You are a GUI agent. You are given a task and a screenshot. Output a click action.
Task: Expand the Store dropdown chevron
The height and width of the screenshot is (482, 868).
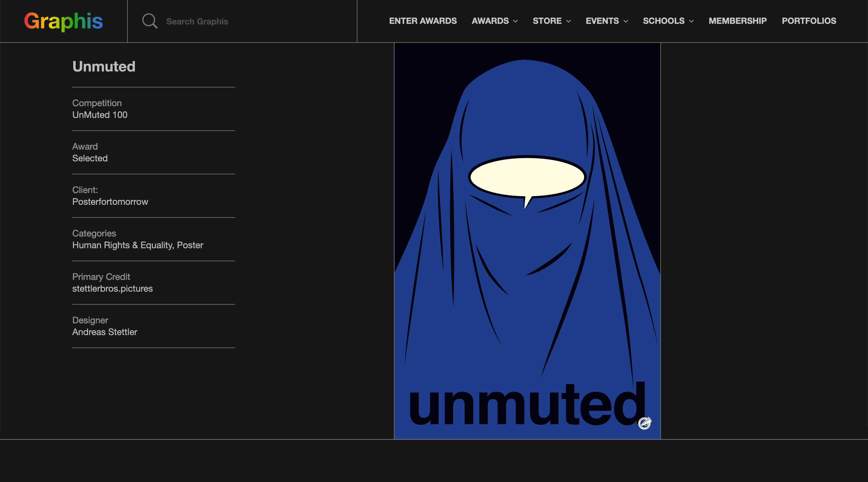coord(568,21)
